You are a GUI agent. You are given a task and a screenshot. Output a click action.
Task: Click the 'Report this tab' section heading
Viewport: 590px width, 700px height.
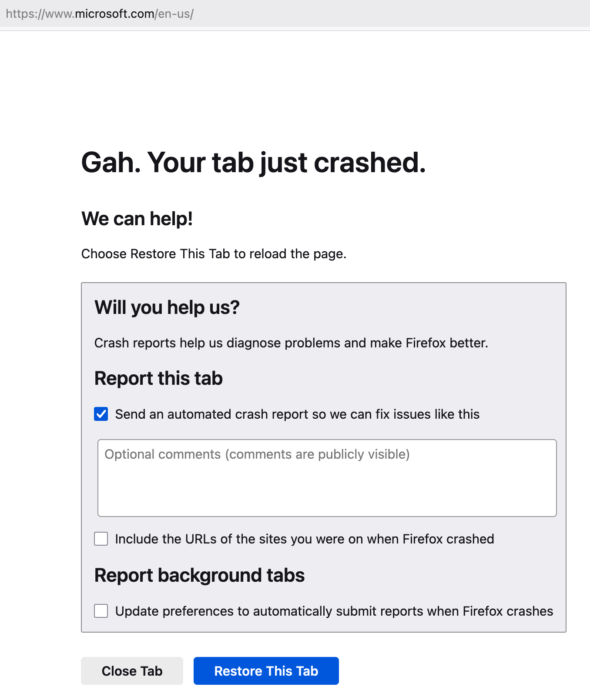point(158,378)
